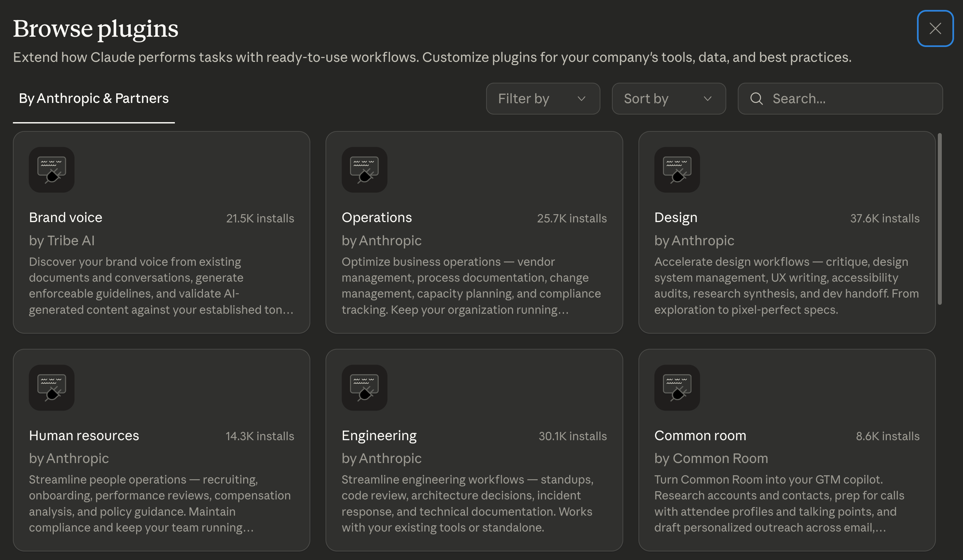Viewport: 963px width, 560px height.
Task: Click the Engineering plugin icon
Action: 364,387
